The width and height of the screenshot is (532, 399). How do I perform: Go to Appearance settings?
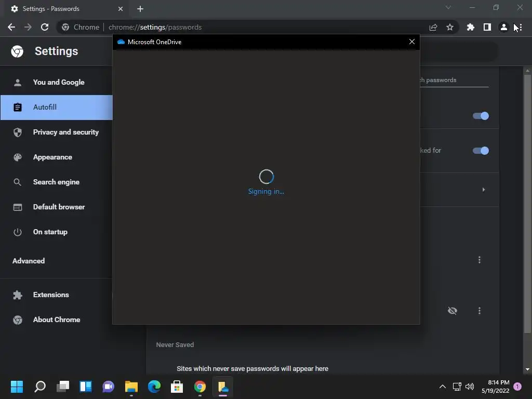(x=56, y=157)
